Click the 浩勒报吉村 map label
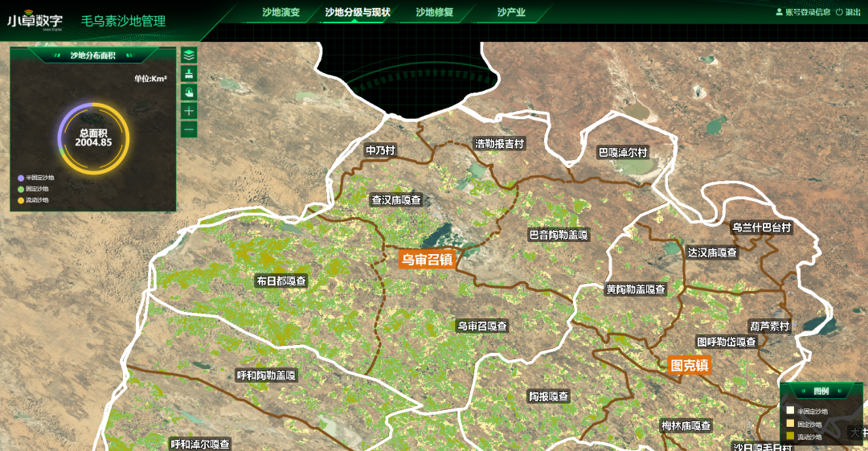The image size is (868, 451). [x=499, y=143]
